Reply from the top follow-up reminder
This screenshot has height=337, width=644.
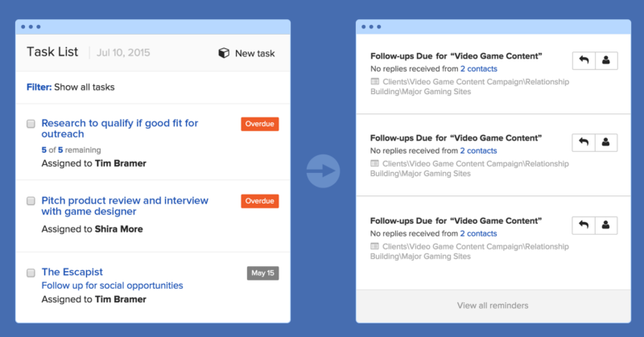click(x=584, y=60)
